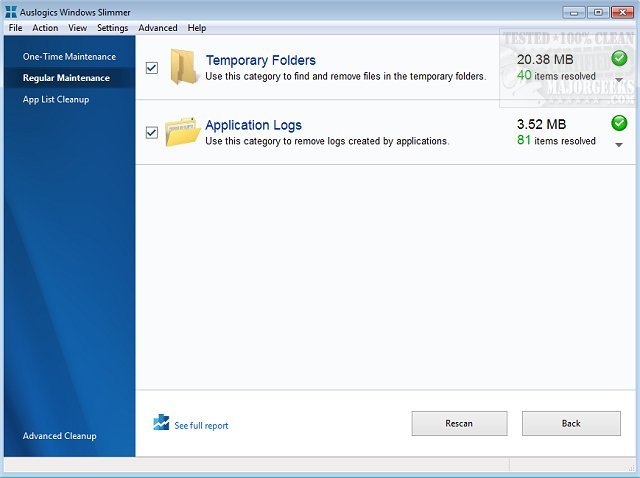640x478 pixels.
Task: Uncheck the Application Logs checkbox
Action: point(152,132)
